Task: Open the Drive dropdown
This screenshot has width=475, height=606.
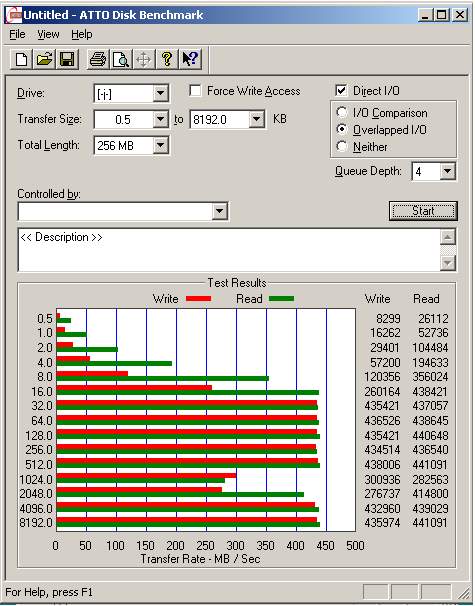Action: click(160, 93)
